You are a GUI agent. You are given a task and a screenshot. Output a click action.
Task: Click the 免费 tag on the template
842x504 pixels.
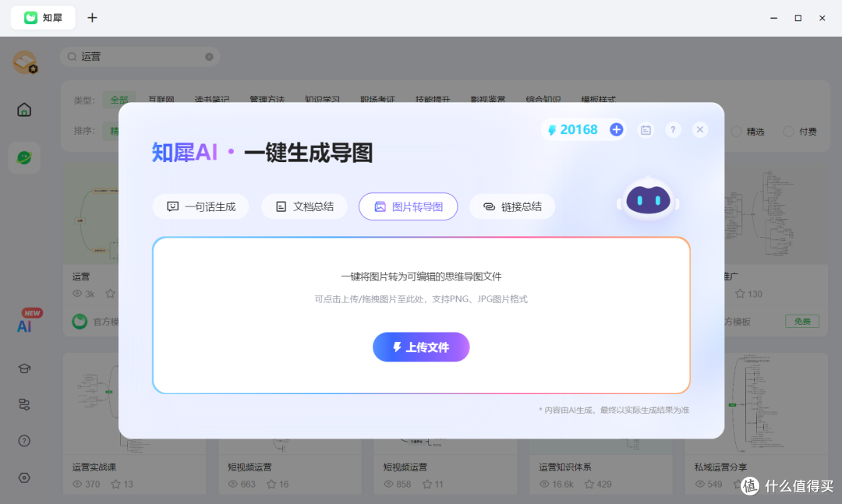tap(802, 321)
